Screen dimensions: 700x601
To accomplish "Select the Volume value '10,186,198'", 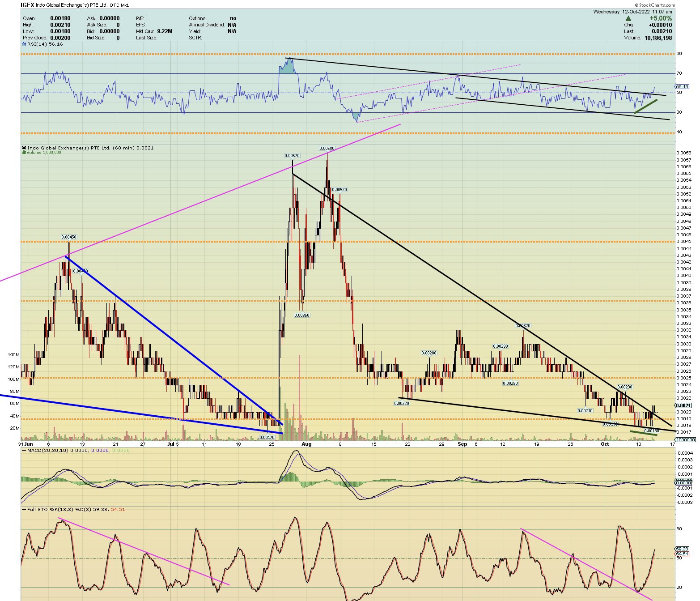I will [x=658, y=38].
